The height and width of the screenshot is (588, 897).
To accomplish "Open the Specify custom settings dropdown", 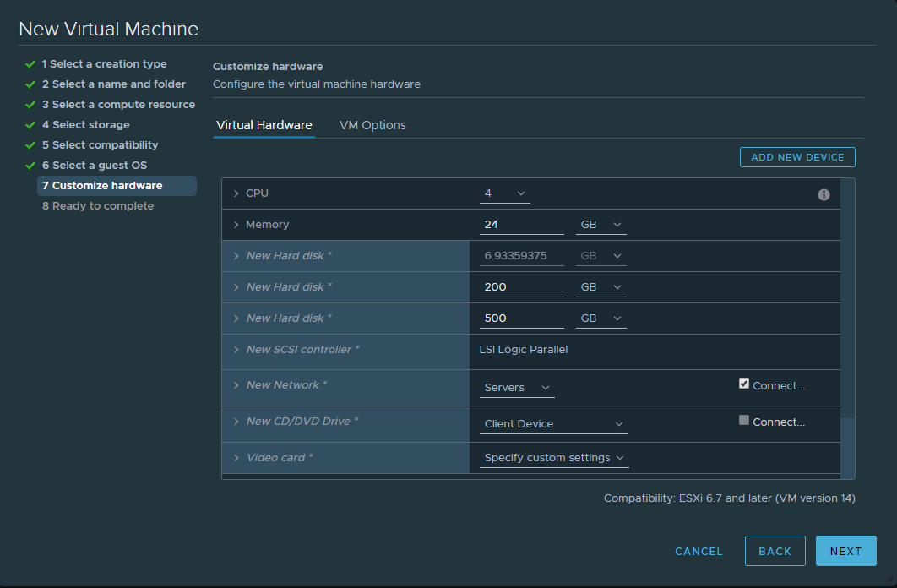I will [x=553, y=458].
